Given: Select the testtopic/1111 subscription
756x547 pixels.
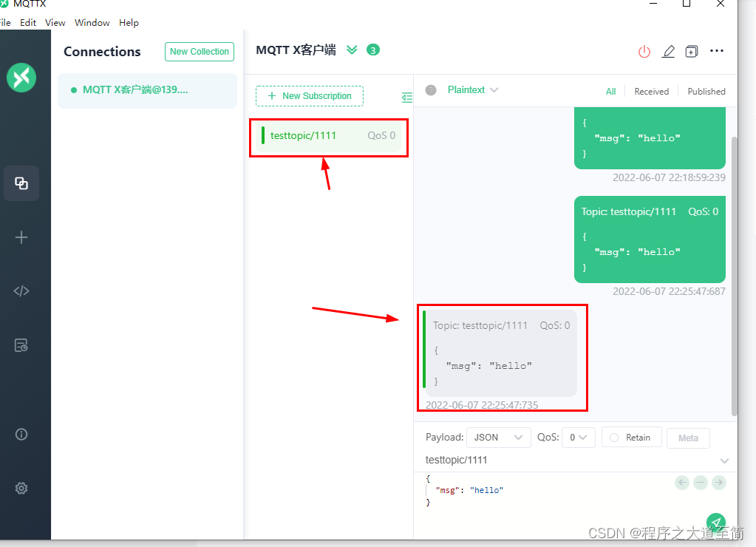Looking at the screenshot, I should coord(328,135).
